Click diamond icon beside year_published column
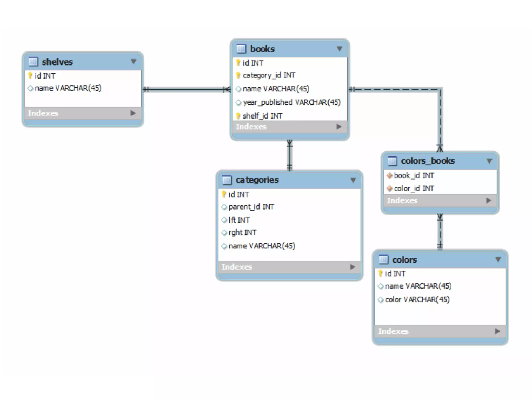Screen dimensions: 532x399 238,103
